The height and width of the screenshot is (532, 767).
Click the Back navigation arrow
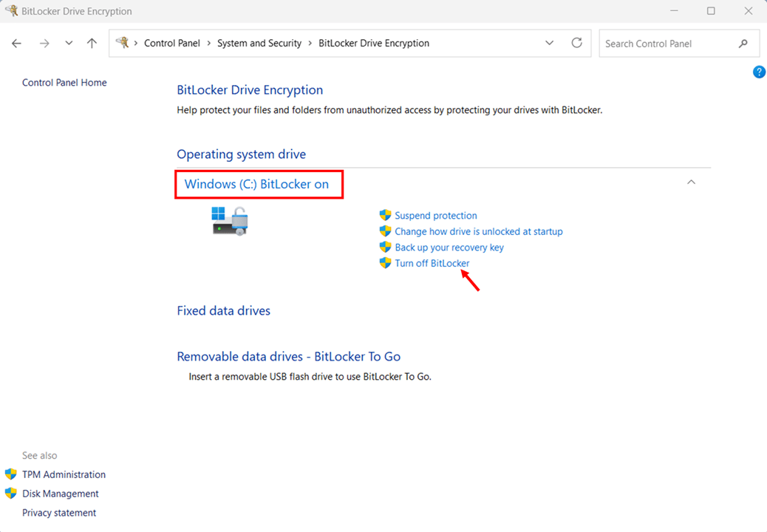17,44
